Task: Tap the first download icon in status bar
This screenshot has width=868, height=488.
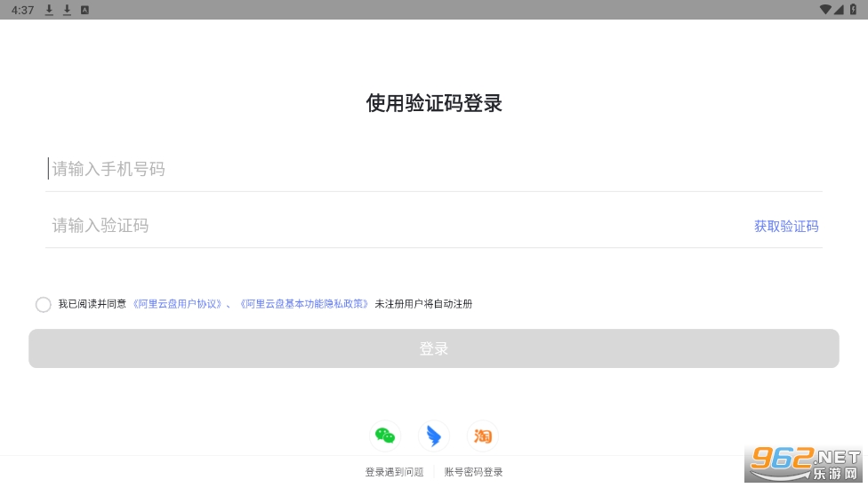Action: pyautogui.click(x=49, y=10)
